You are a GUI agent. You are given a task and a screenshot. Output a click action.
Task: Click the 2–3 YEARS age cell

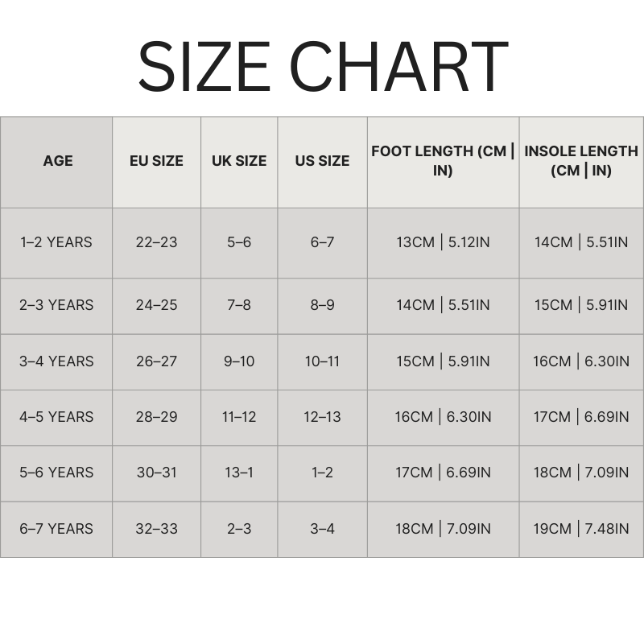(x=56, y=305)
